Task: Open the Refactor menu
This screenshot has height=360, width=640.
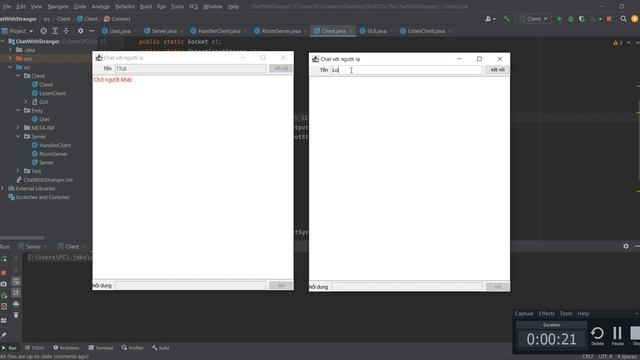Action: click(x=125, y=7)
